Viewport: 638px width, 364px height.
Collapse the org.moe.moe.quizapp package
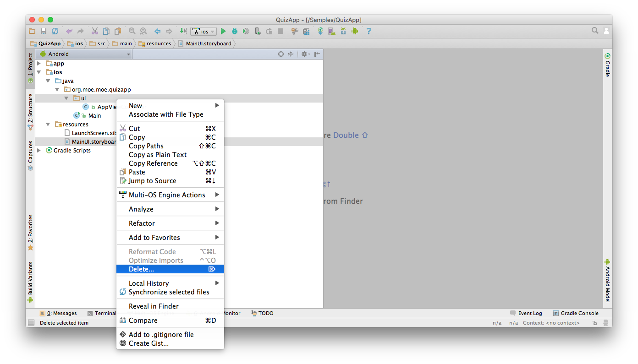(57, 90)
